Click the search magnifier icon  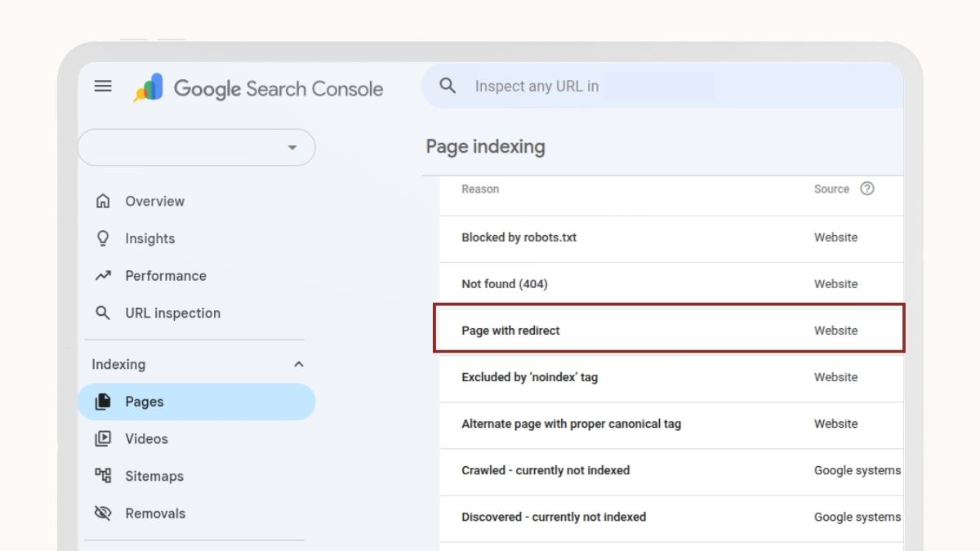[x=448, y=86]
